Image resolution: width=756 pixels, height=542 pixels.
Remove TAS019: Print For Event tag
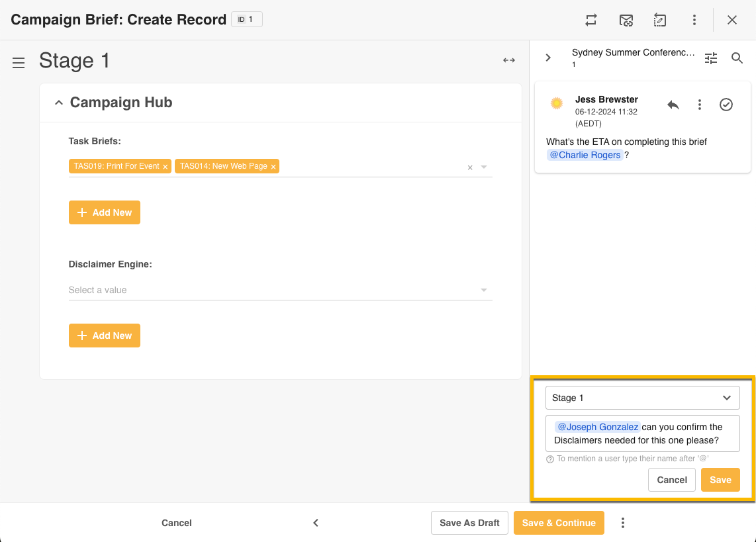pyautogui.click(x=165, y=167)
